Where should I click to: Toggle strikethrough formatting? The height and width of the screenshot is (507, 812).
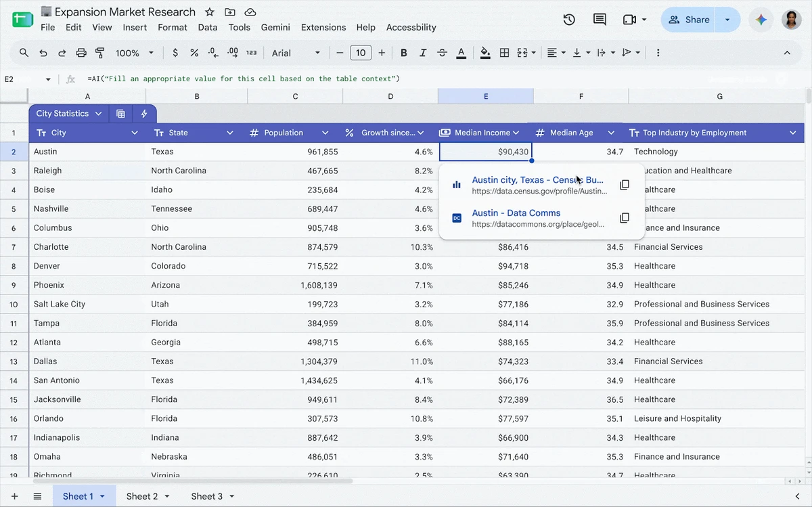(442, 53)
